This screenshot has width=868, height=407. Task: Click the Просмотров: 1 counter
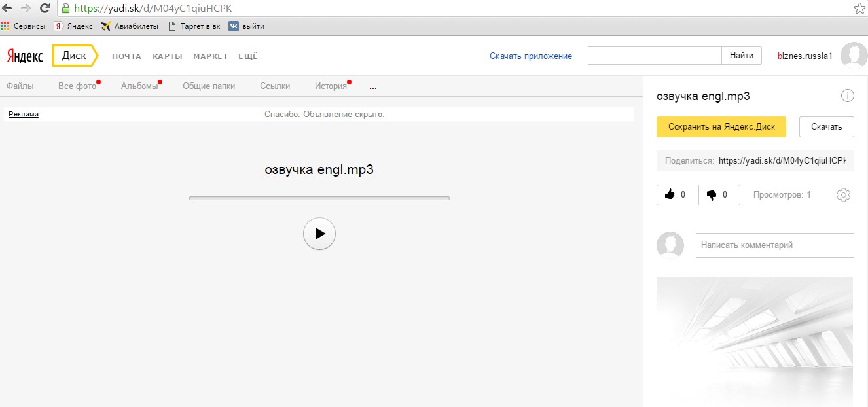(x=782, y=195)
